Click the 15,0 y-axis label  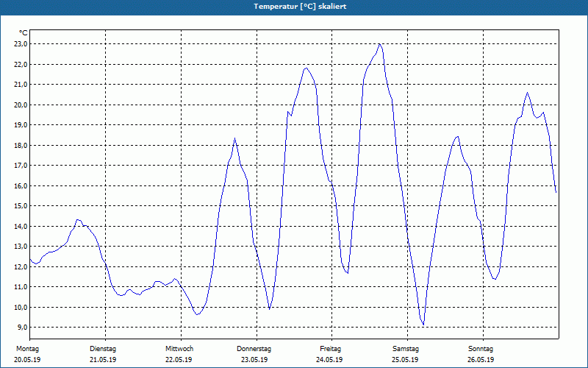(21, 206)
